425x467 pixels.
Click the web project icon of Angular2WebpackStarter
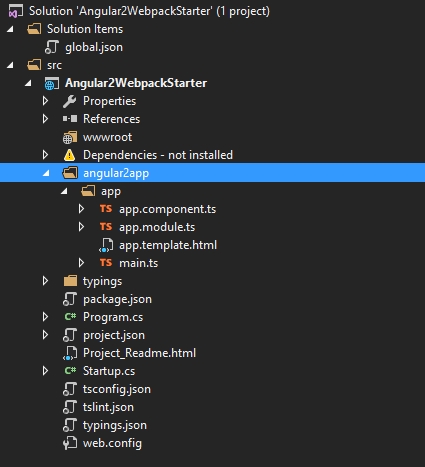point(52,83)
